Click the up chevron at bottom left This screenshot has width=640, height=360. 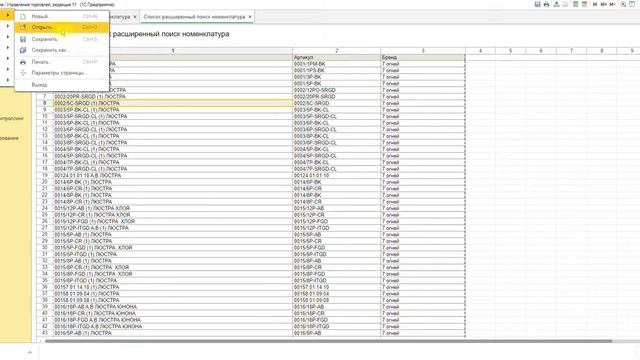pyautogui.click(x=29, y=352)
